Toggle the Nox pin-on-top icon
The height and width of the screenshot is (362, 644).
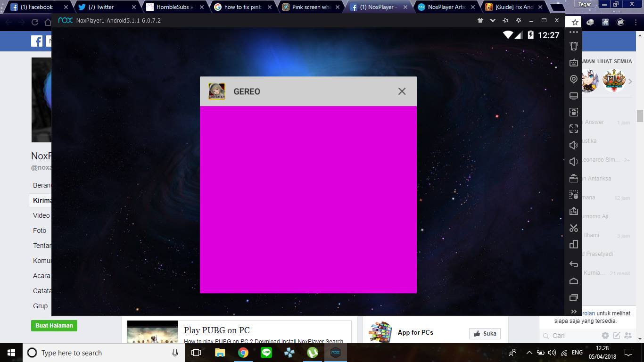505,21
